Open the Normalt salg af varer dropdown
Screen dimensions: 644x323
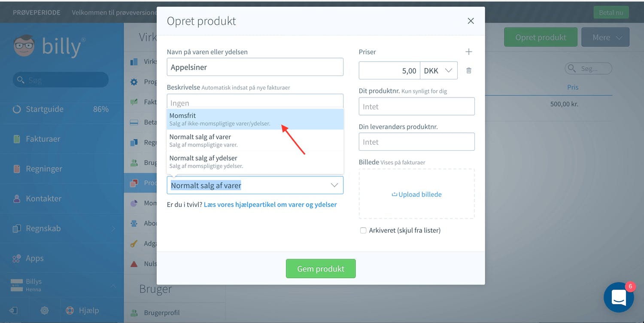pyautogui.click(x=255, y=185)
